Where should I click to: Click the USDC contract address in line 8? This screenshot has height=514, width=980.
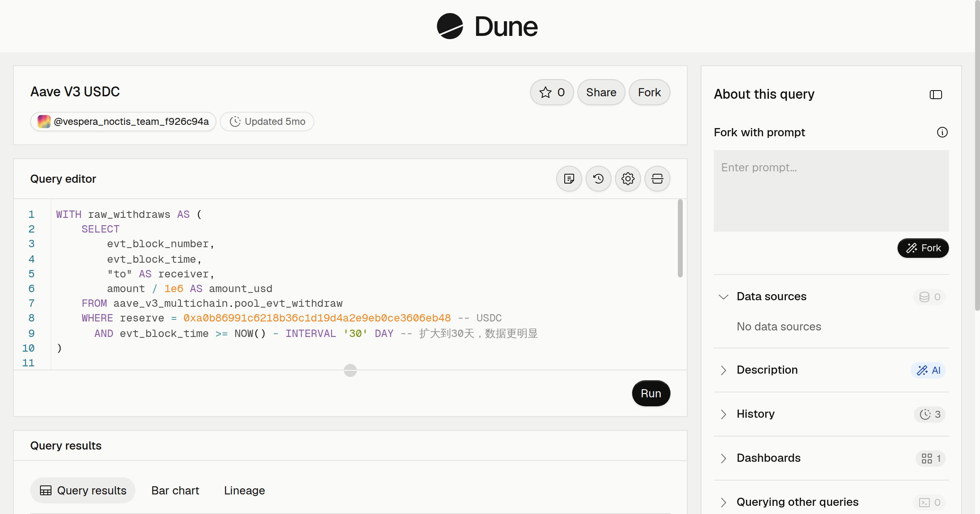click(317, 318)
